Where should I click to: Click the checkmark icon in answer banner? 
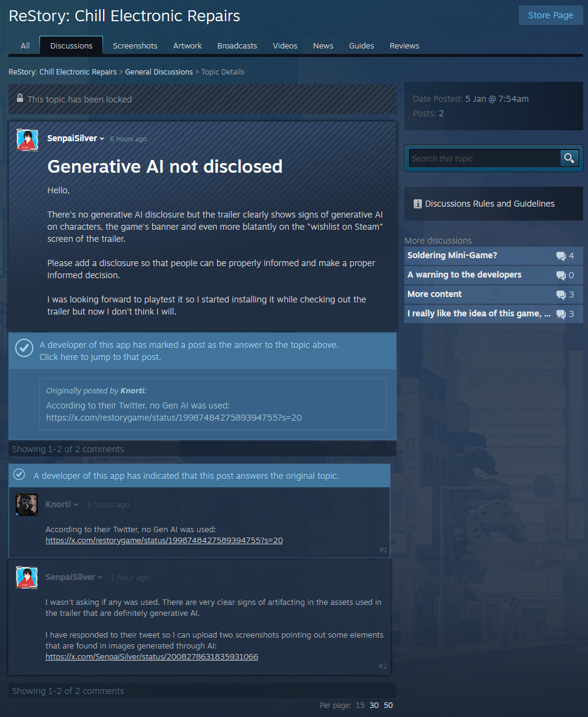point(24,348)
